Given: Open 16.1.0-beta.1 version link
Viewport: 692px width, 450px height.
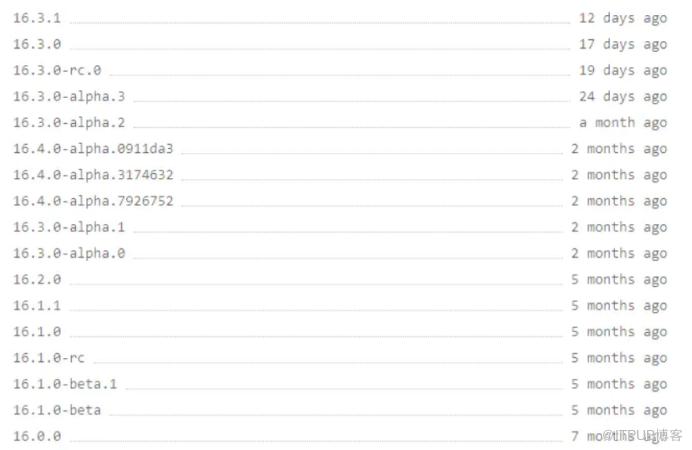Looking at the screenshot, I should pos(65,384).
